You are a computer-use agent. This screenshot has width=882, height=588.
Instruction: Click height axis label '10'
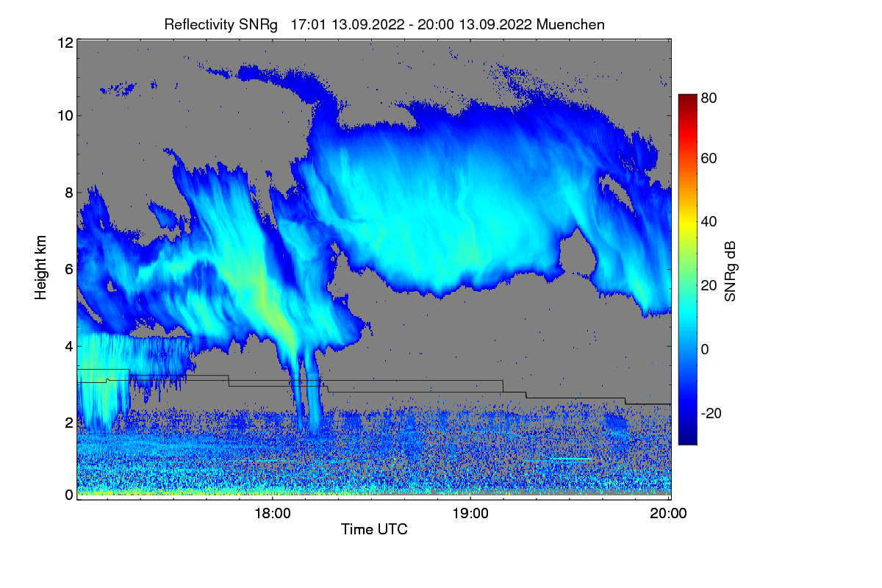pos(65,115)
